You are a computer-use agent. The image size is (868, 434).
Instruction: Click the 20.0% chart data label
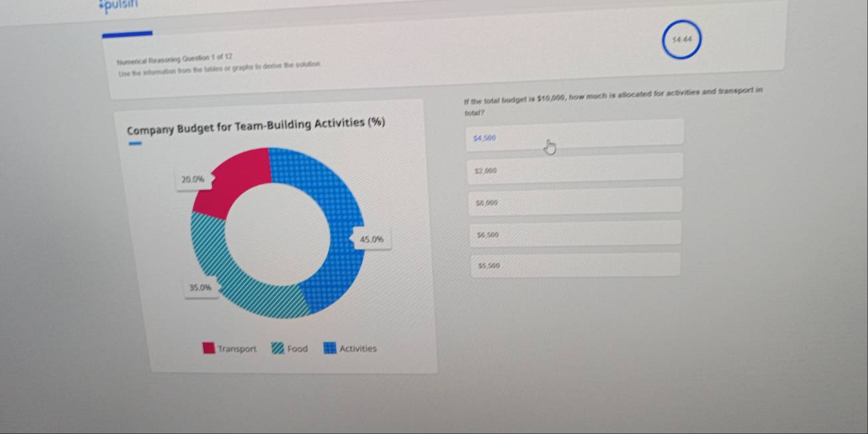[x=192, y=179]
